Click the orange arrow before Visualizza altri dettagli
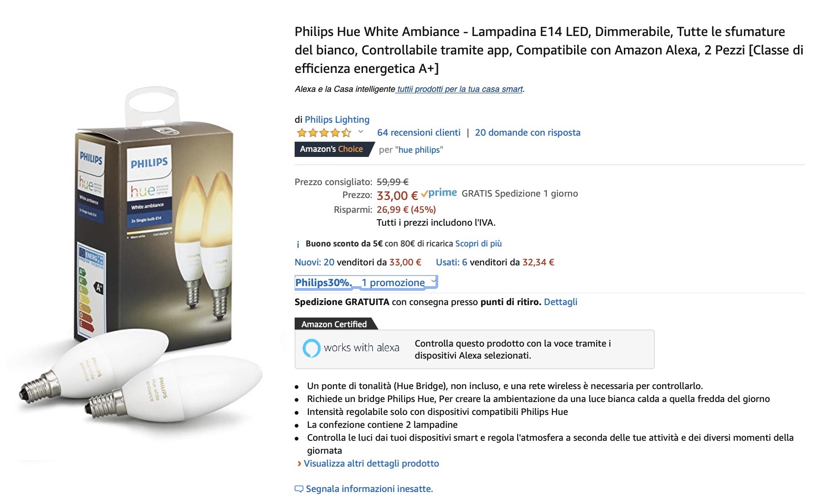 299,463
